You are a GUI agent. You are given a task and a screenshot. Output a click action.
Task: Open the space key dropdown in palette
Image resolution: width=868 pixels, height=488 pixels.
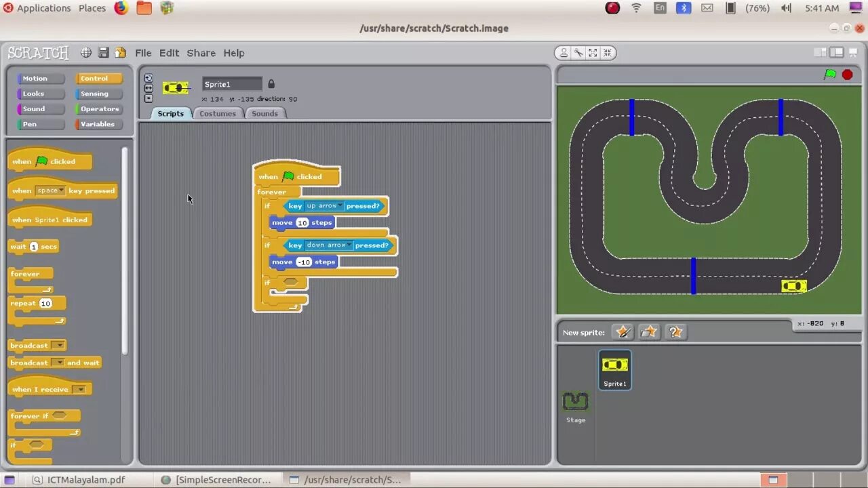click(50, 190)
